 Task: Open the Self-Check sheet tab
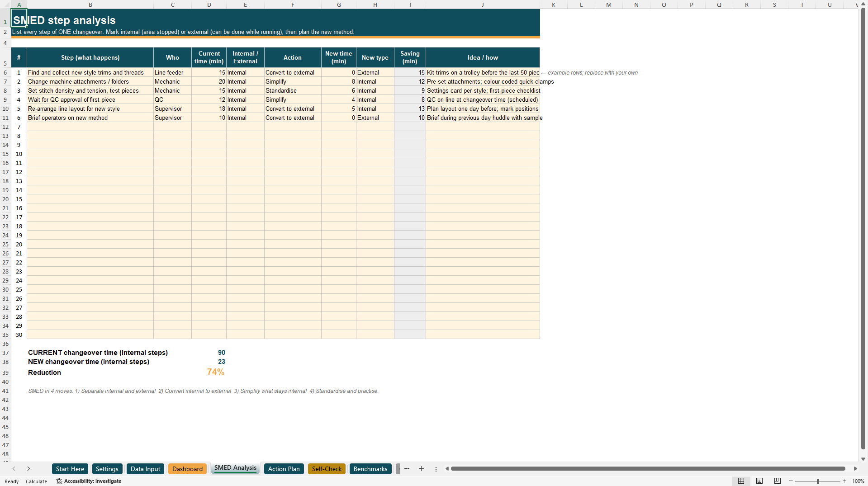tap(327, 469)
